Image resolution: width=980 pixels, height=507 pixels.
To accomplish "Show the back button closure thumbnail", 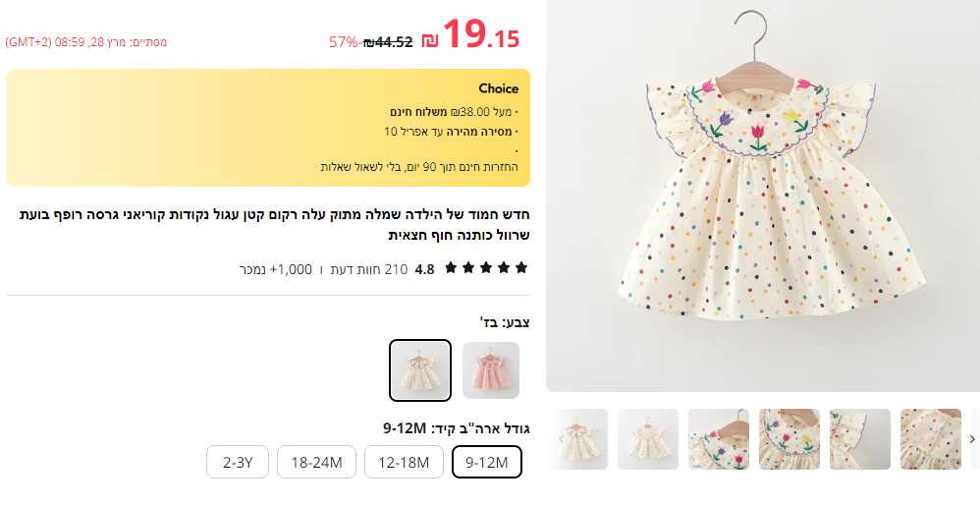I will coord(931,439).
